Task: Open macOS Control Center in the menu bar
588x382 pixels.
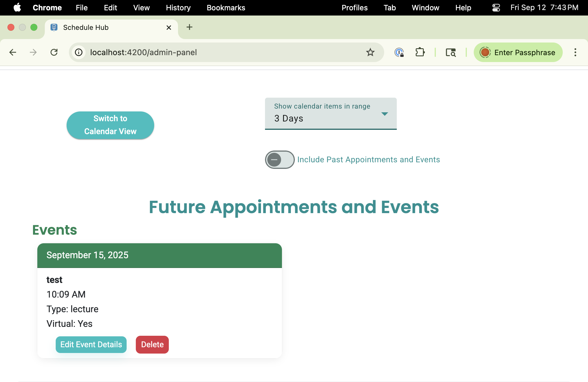Action: coord(496,8)
